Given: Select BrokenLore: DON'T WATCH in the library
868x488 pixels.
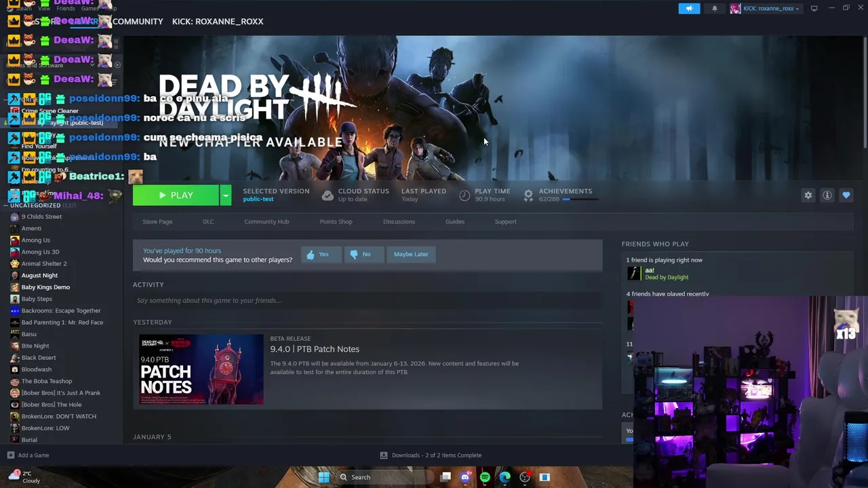Looking at the screenshot, I should pyautogui.click(x=58, y=416).
